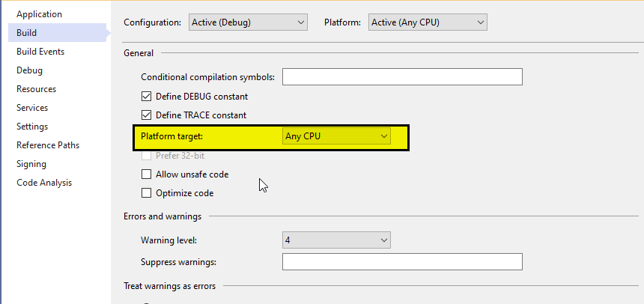Viewport: 644px width, 304px height.
Task: Click the Conditional compilation symbols label
Action: pos(208,77)
